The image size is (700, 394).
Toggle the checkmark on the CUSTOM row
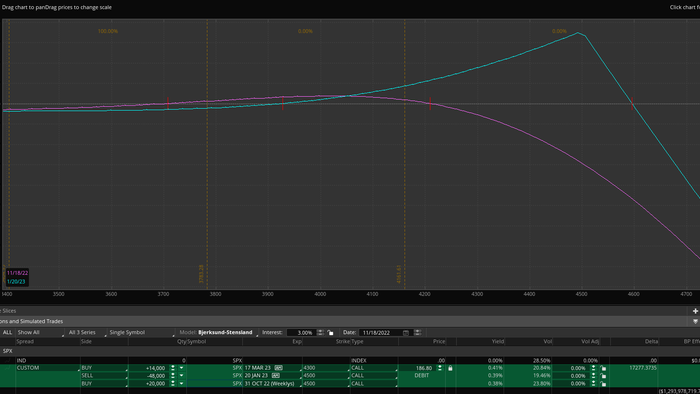coord(7,368)
